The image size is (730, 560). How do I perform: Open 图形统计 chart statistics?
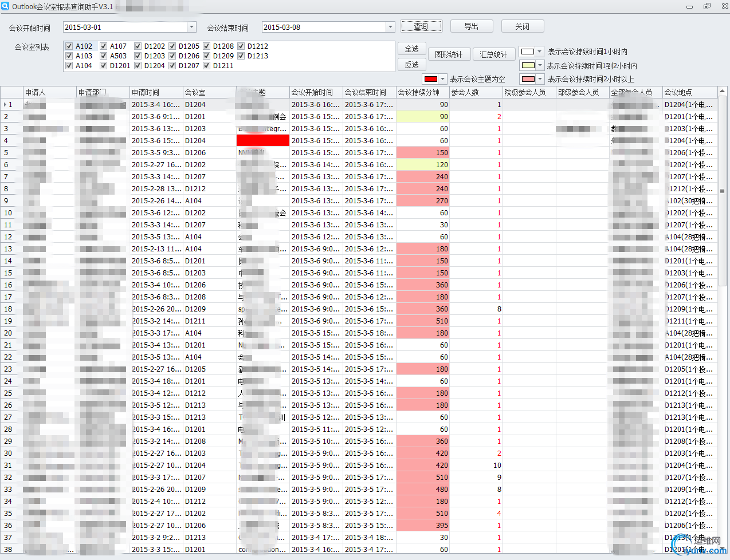coord(449,54)
